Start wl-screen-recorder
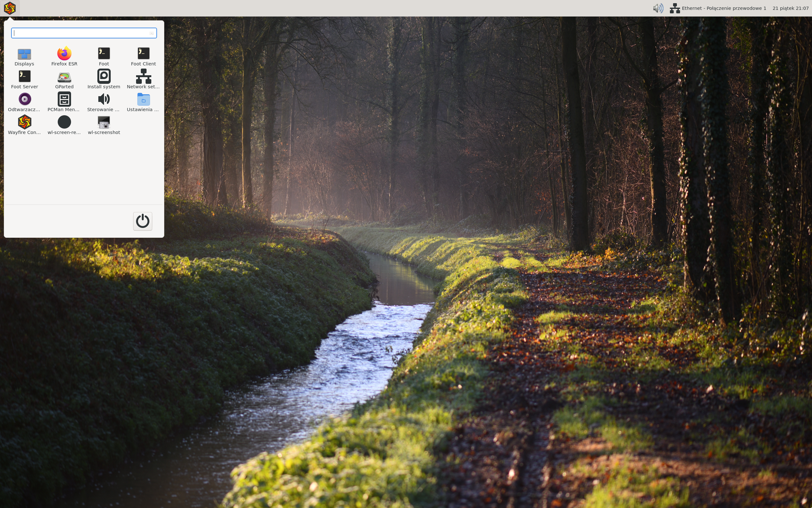 click(x=64, y=125)
